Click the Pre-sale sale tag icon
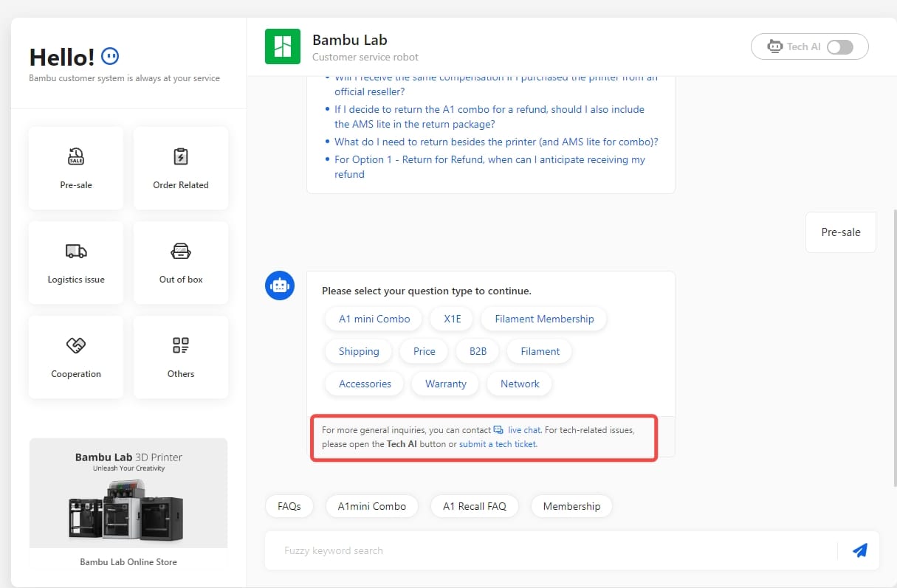The height and width of the screenshot is (588, 897). (76, 156)
